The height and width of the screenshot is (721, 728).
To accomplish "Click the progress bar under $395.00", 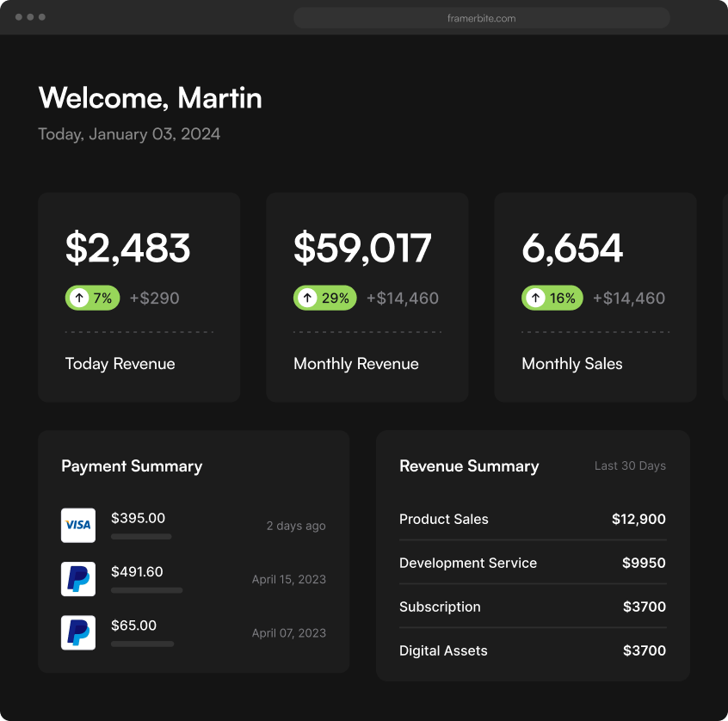I will (x=141, y=537).
